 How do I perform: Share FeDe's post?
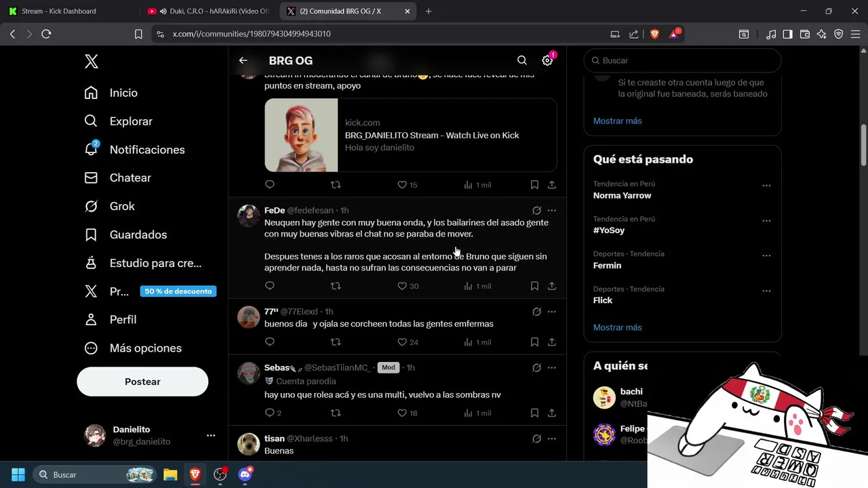552,286
